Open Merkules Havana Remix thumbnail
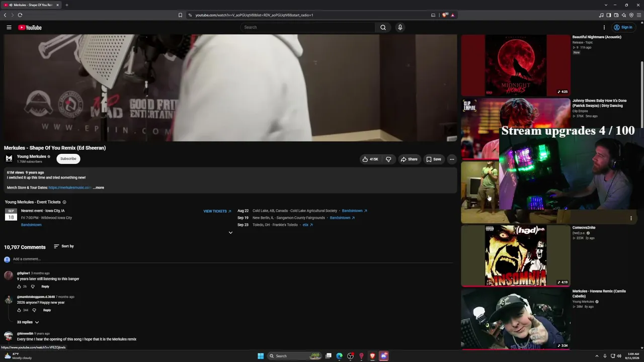 516,319
